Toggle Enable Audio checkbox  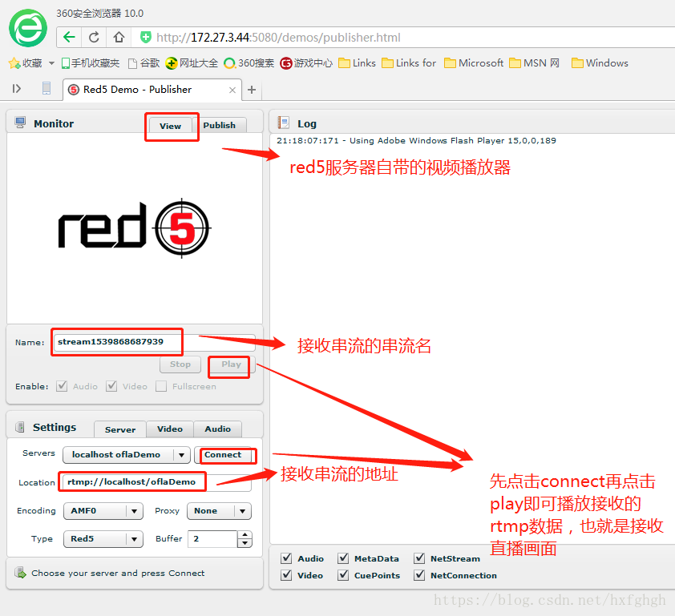tap(62, 386)
